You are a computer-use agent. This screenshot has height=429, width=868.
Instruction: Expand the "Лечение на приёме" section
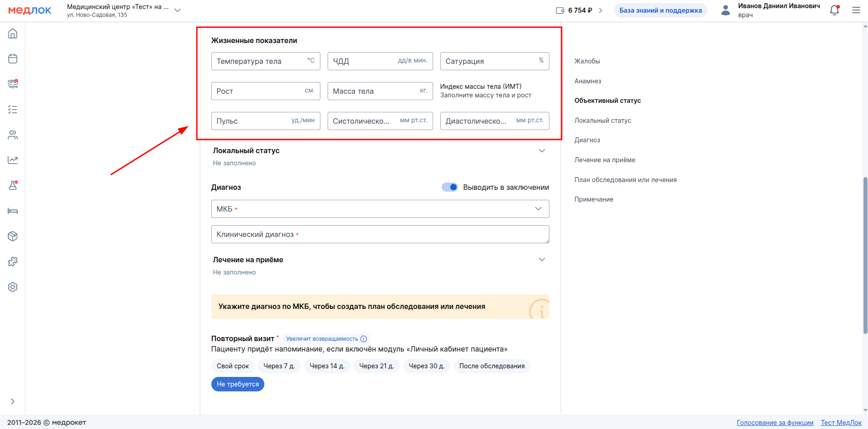coord(541,260)
